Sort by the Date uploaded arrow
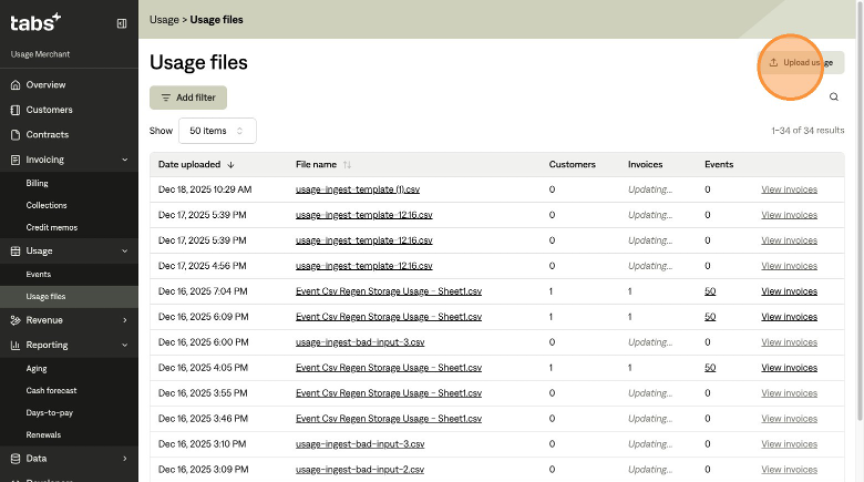The width and height of the screenshot is (864, 482). click(231, 164)
